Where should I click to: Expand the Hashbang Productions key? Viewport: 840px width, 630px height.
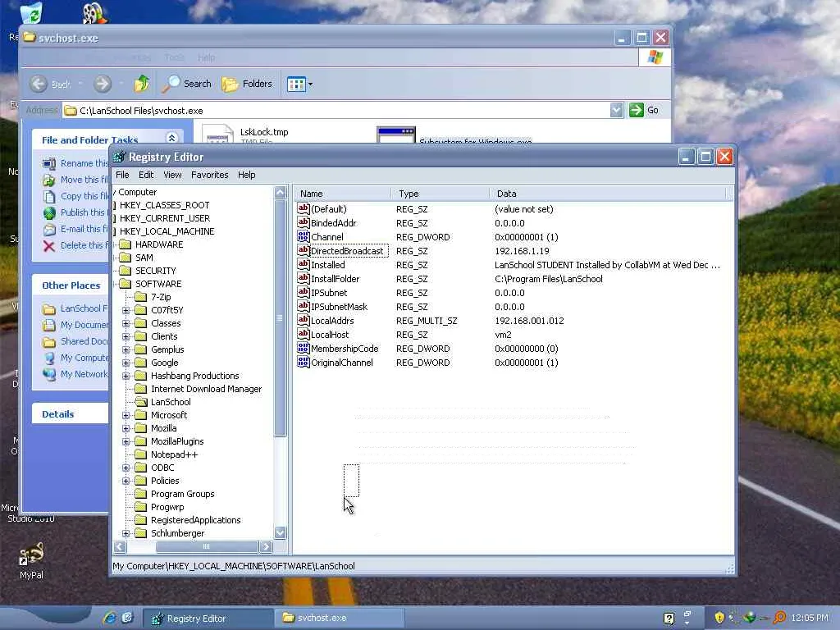(x=126, y=376)
